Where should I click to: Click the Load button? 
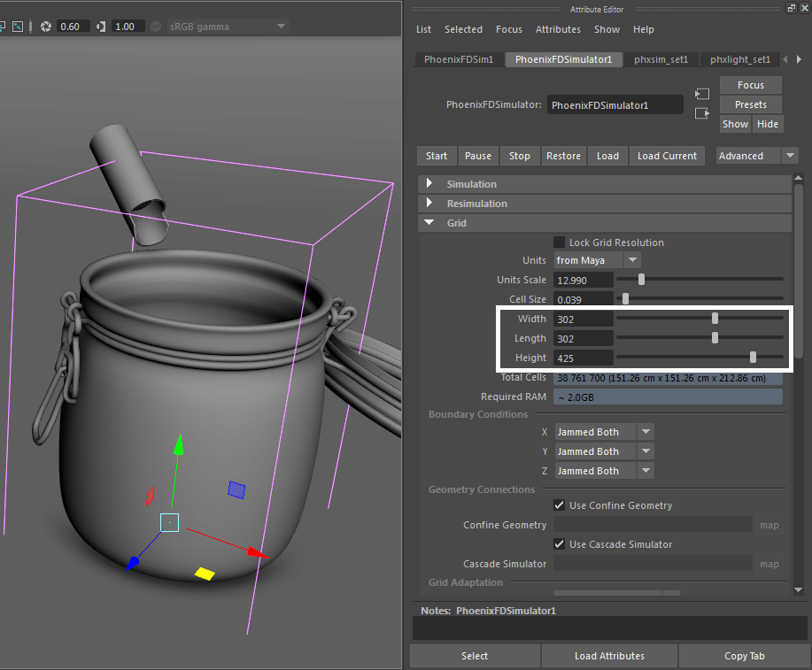point(607,156)
